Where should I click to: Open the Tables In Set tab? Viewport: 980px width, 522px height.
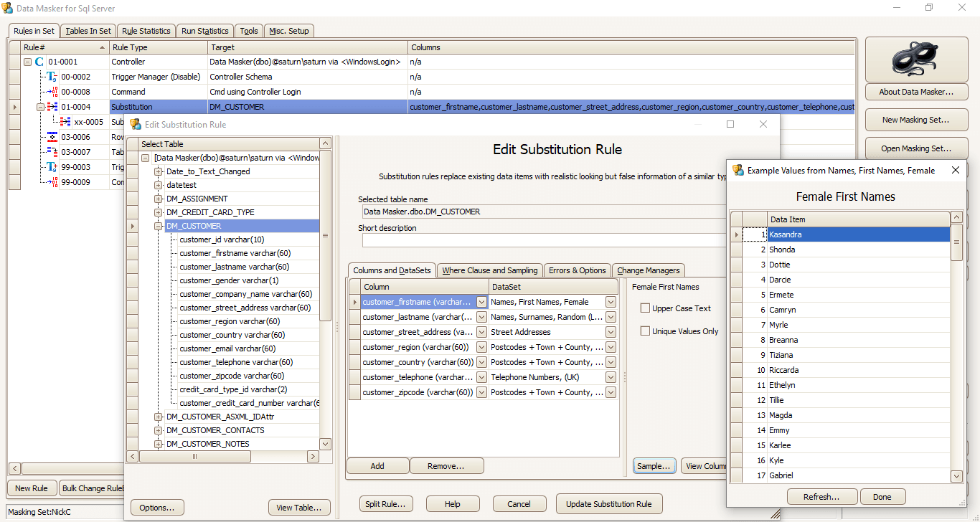coord(88,31)
